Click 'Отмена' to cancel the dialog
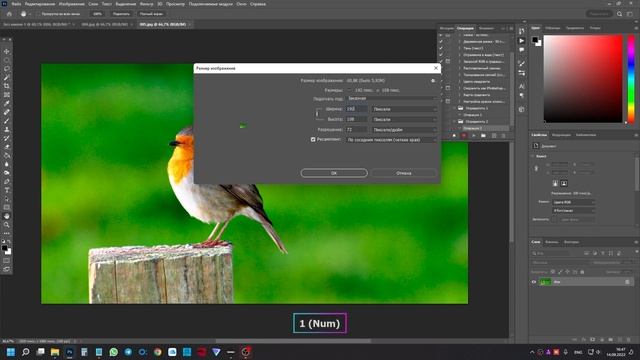This screenshot has height=360, width=640. [404, 173]
